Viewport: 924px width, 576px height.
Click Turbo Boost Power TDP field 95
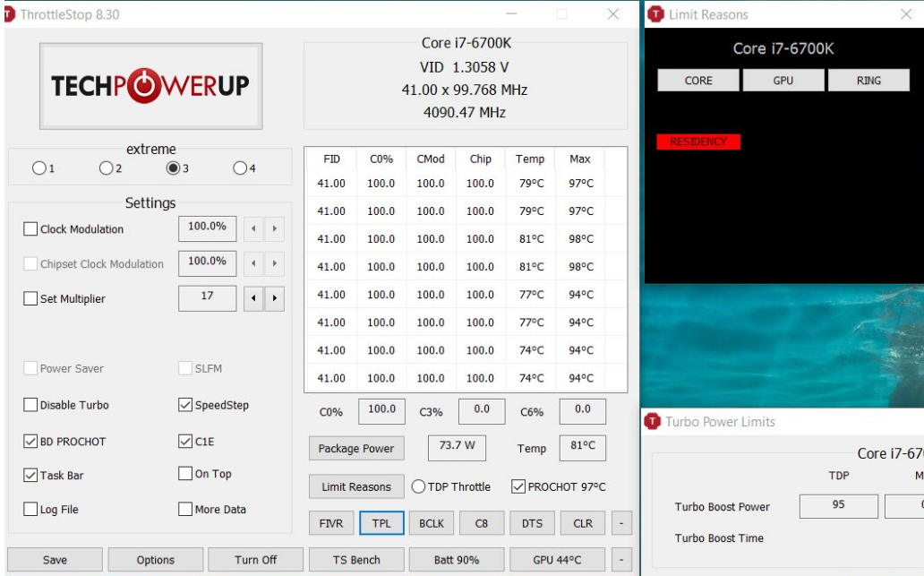[839, 506]
